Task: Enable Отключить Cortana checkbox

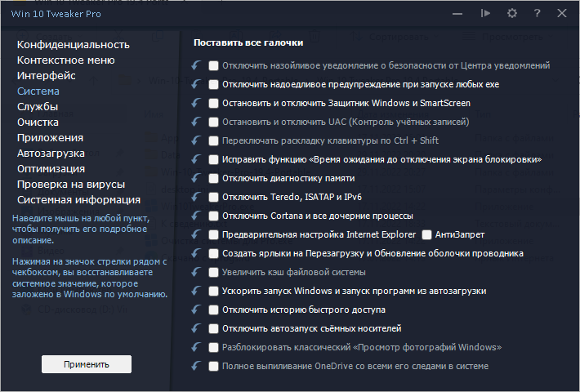Action: pyautogui.click(x=213, y=216)
